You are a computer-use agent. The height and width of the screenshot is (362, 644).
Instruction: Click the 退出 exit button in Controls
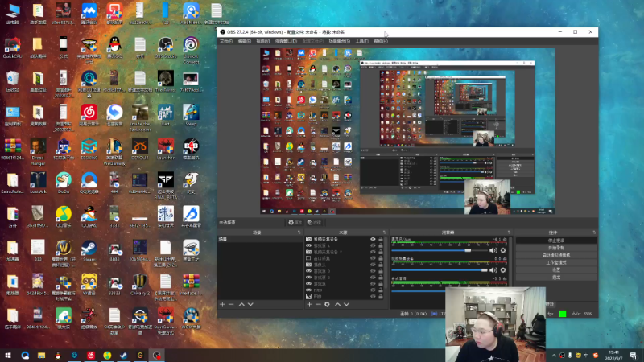tap(556, 278)
